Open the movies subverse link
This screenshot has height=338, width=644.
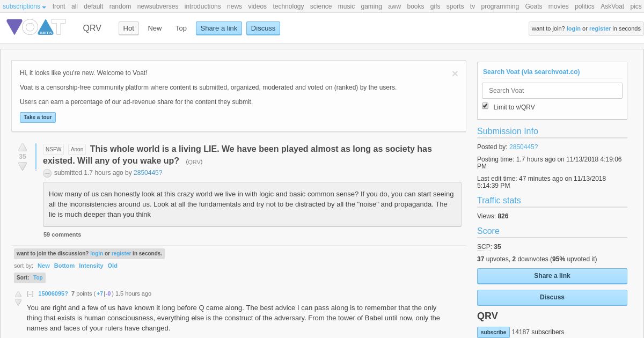pos(559,6)
